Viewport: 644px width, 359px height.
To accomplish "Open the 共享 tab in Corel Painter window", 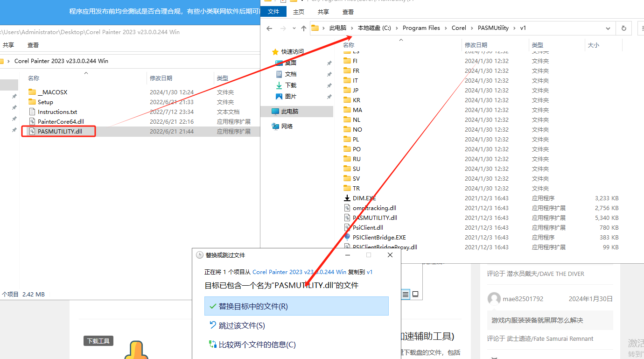I will pos(8,45).
